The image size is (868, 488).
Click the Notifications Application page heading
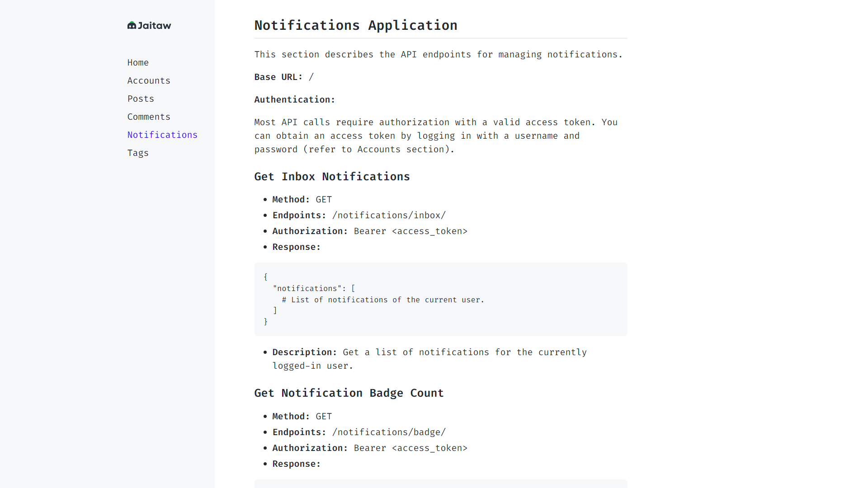(355, 25)
